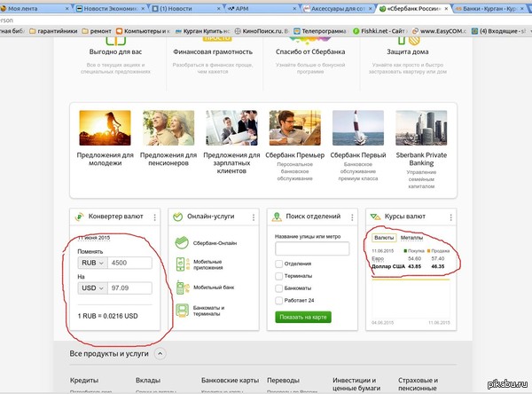Click the Сбербанк-Онлайн green logo icon
Image resolution: width=532 pixels, height=394 pixels.
pyautogui.click(x=182, y=243)
